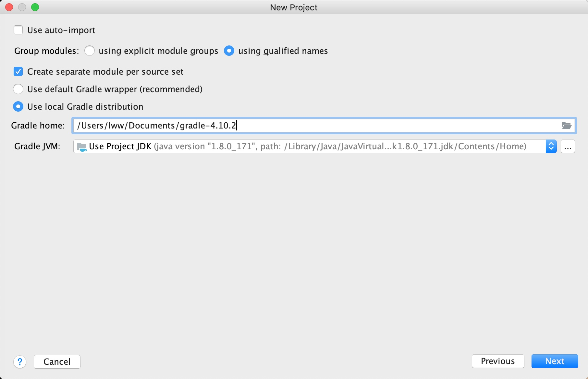The height and width of the screenshot is (379, 588).
Task: Click the help question mark icon
Action: pos(20,361)
